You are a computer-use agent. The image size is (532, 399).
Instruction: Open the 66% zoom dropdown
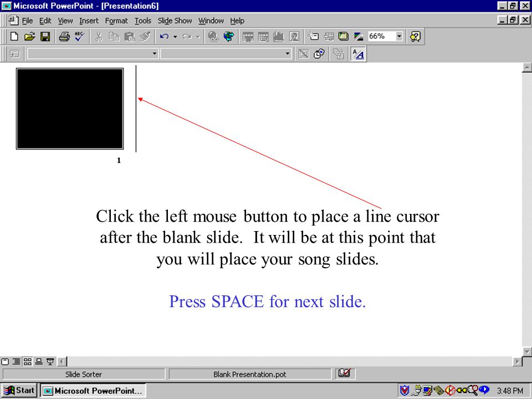click(x=400, y=37)
